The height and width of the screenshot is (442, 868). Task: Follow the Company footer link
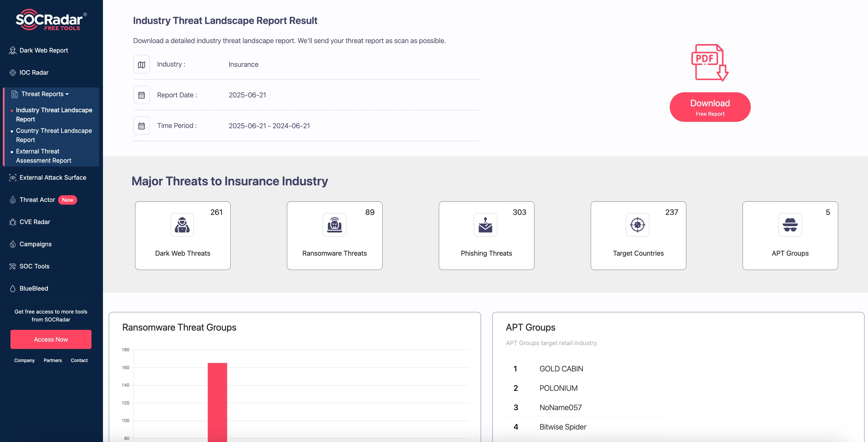pyautogui.click(x=24, y=360)
